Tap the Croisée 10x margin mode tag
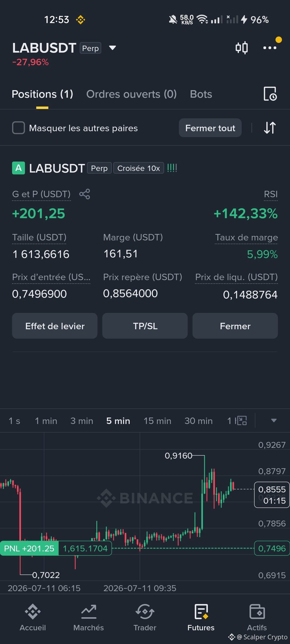This screenshot has width=290, height=644. pyautogui.click(x=139, y=168)
